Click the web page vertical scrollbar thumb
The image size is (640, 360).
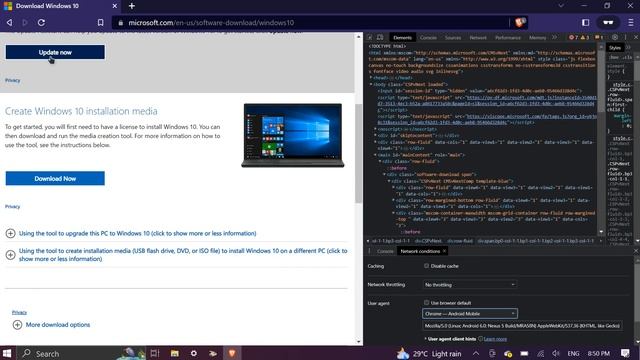(x=358, y=153)
